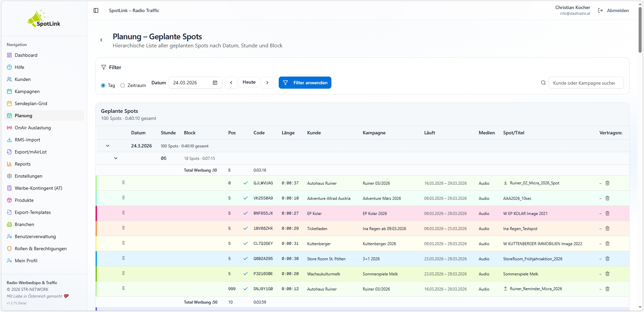Screen dimensions: 644x312
Task: Click Filter anwenden button
Action: click(305, 83)
